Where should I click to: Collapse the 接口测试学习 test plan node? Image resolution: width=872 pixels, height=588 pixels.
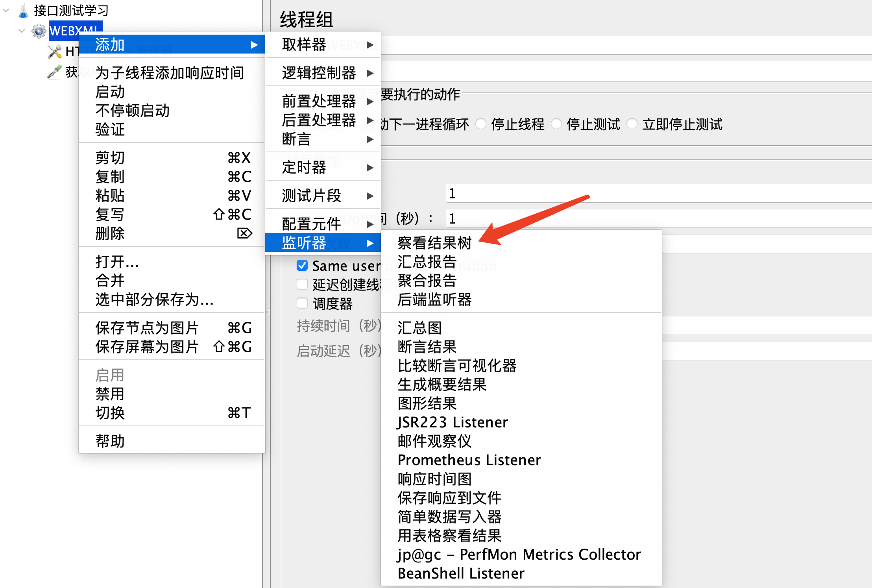[x=6, y=11]
